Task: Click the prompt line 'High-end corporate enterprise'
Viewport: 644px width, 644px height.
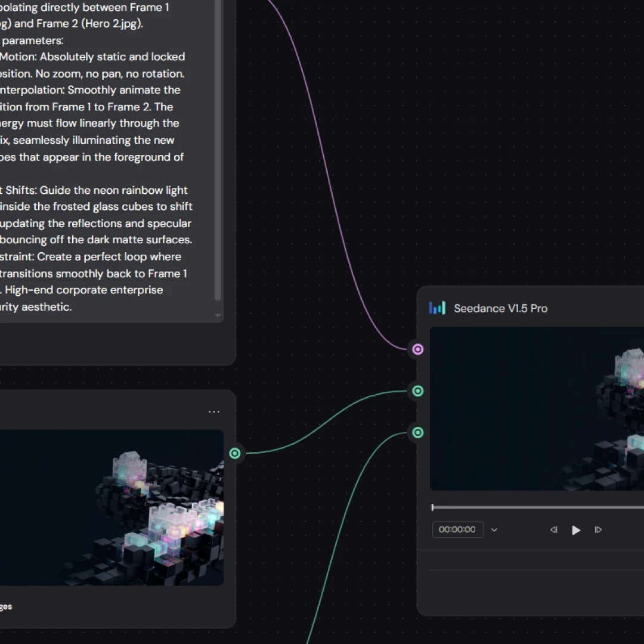Action: 84,290
